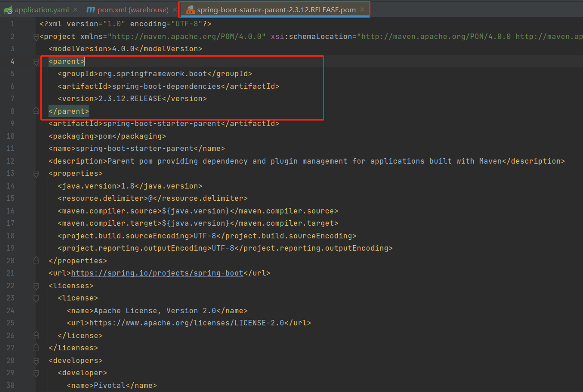
Task: Click the Spring leaf icon on application.yaml tab
Action: (8, 10)
